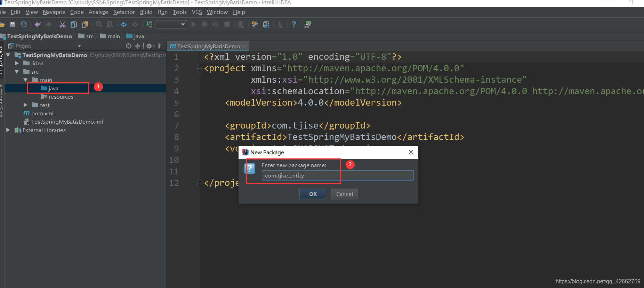Click src in the breadcrumb bar
Screen dimensions: 644x288
[x=86, y=36]
